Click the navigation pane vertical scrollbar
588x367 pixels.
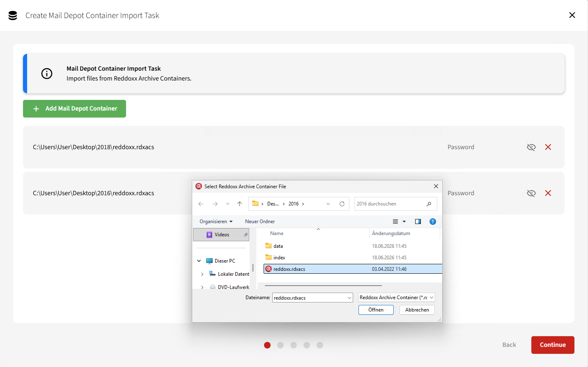253,268
